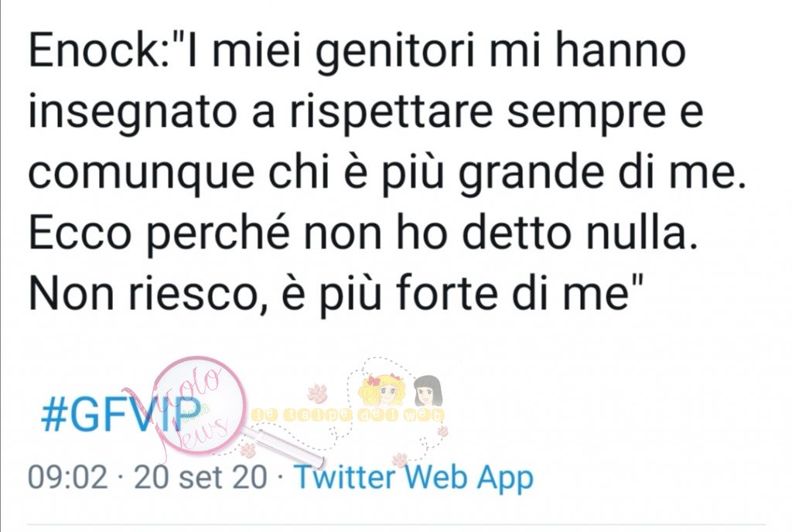Click the paw print left of blonde girl
The width and height of the screenshot is (792, 532).
click(317, 393)
